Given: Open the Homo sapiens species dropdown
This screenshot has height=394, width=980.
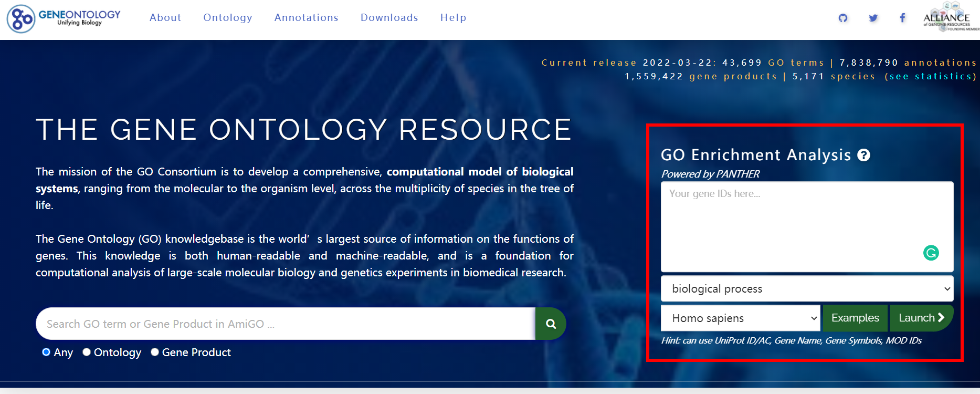Looking at the screenshot, I should (x=740, y=318).
